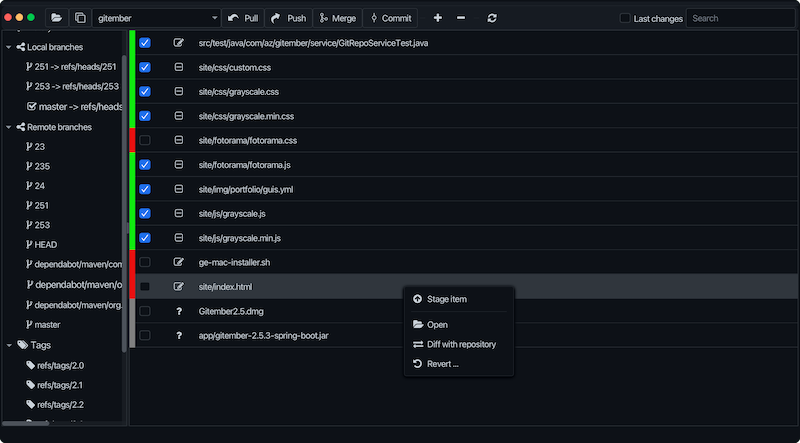Collapse the Tags section
Screen dimensions: 800x443
pyautogui.click(x=9, y=345)
